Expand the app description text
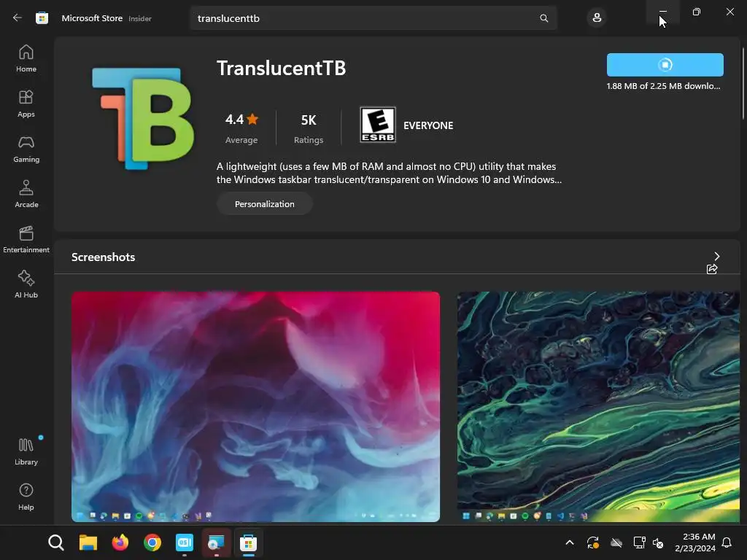This screenshot has width=747, height=560. click(389, 173)
